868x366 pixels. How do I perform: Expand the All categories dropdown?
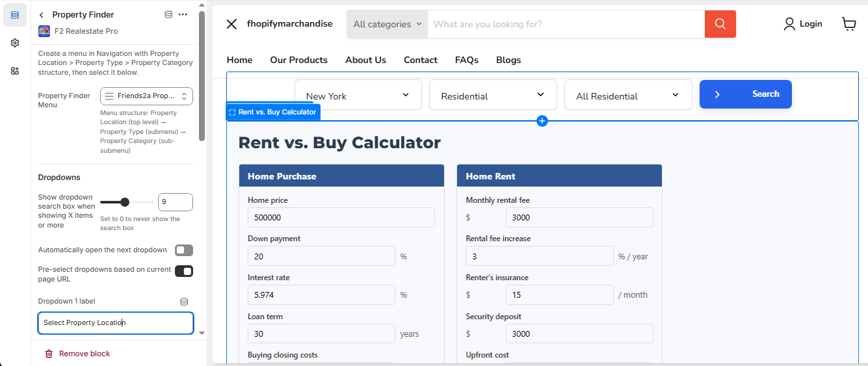(387, 24)
